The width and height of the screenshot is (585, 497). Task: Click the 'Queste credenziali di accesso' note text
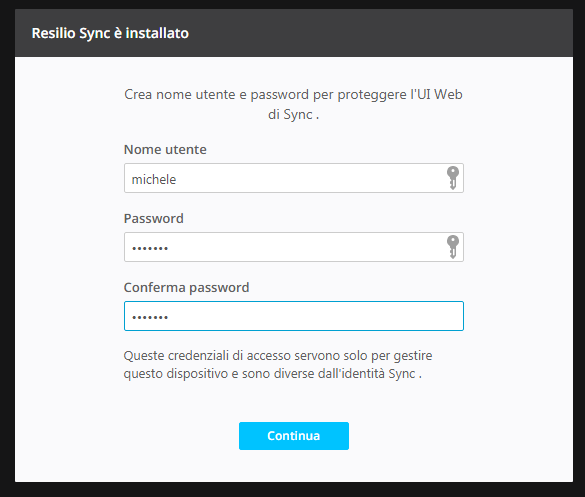[x=278, y=365]
